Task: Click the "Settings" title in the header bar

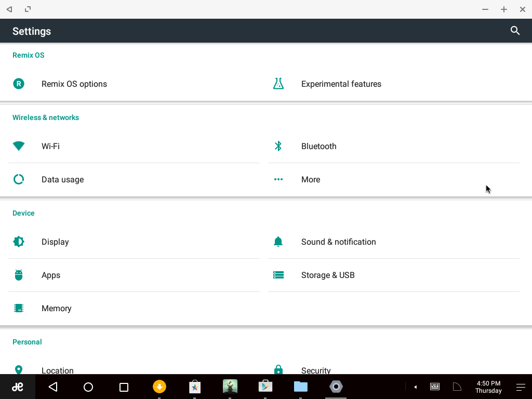Action: tap(32, 31)
